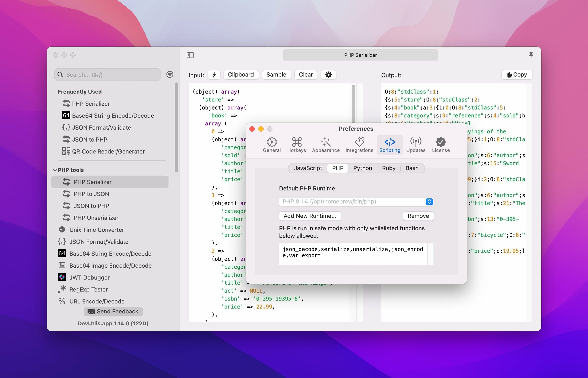Screen dimensions: 588x378
Task: Click the sidebar search field
Action: click(x=107, y=75)
